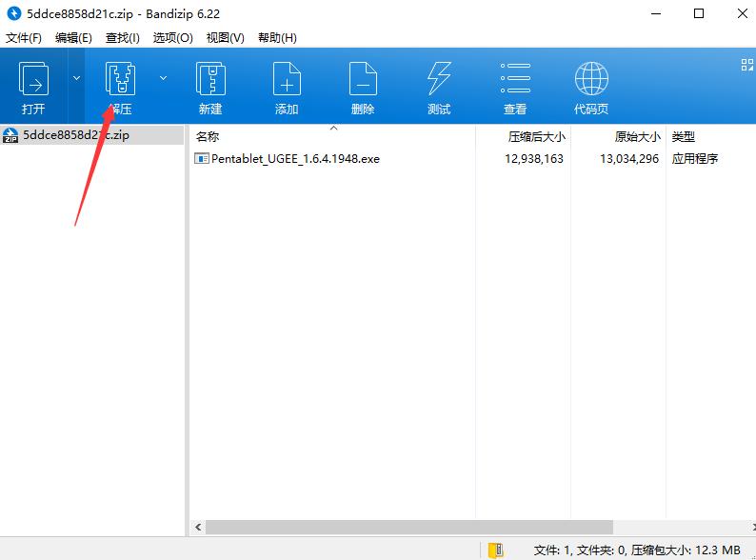Click the exe file icon in the list
The height and width of the screenshot is (560, 756).
tap(202, 158)
